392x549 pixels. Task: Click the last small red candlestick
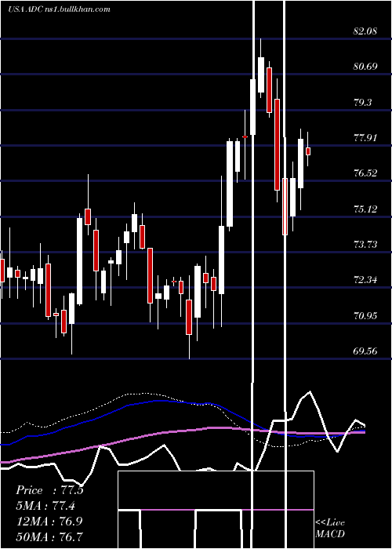point(308,151)
